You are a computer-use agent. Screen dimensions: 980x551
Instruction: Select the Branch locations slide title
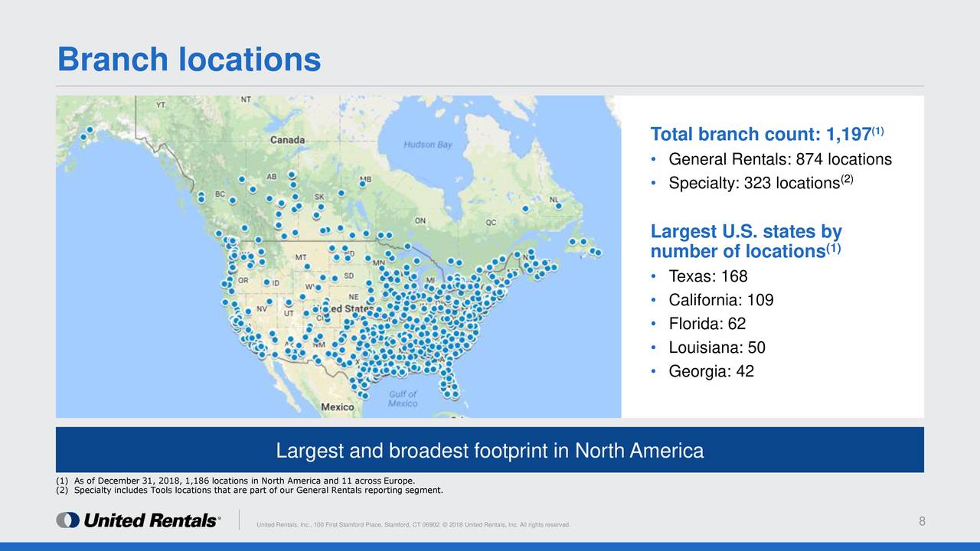coord(190,59)
